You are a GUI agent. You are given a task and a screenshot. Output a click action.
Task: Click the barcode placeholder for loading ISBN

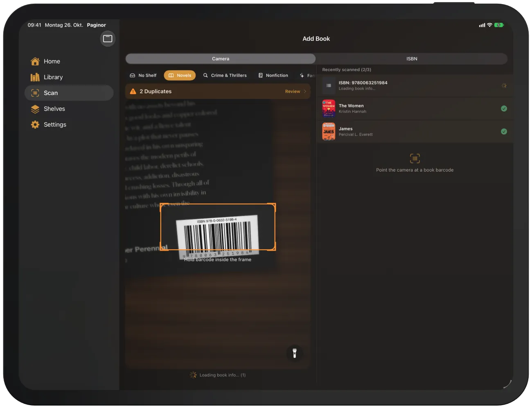tap(329, 86)
